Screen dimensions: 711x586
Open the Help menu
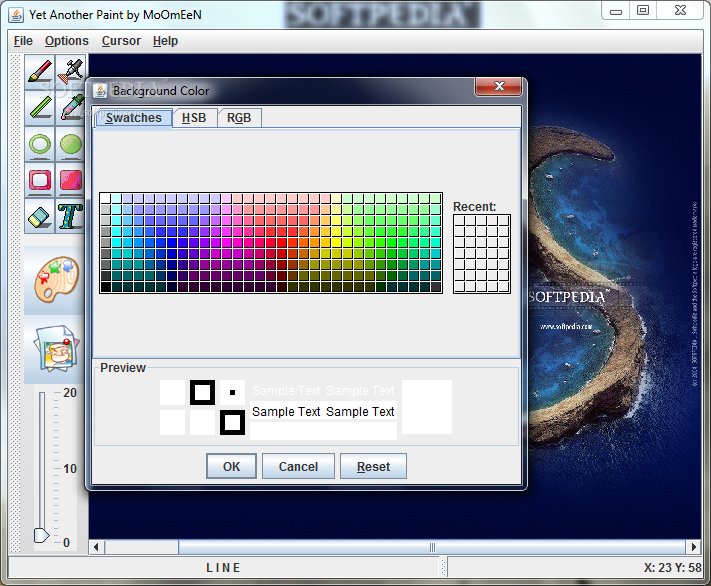click(165, 41)
